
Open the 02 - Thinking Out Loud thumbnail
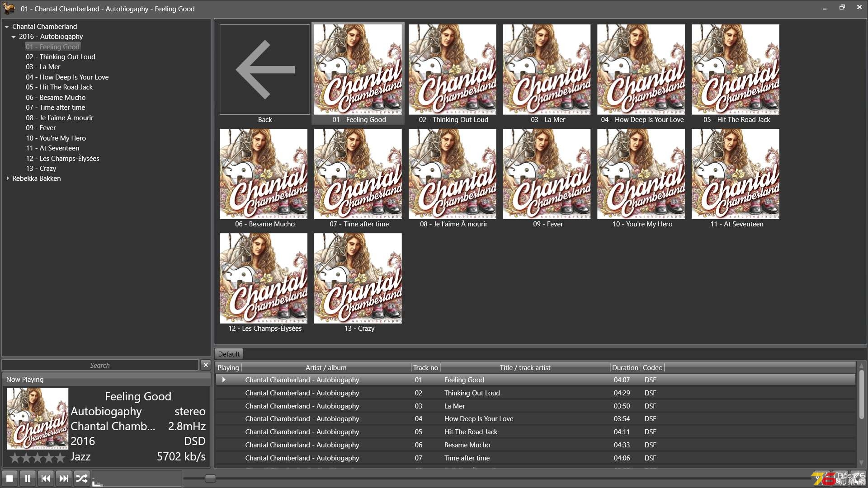pos(453,69)
